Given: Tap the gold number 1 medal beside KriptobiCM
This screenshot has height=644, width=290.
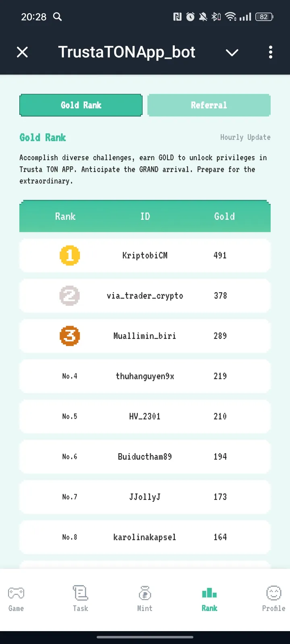Looking at the screenshot, I should coord(70,255).
